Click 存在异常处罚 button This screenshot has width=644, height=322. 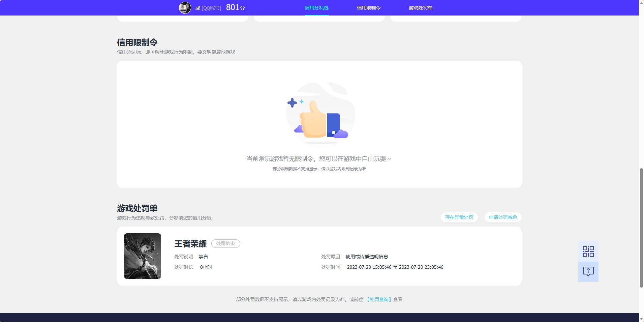tap(459, 217)
